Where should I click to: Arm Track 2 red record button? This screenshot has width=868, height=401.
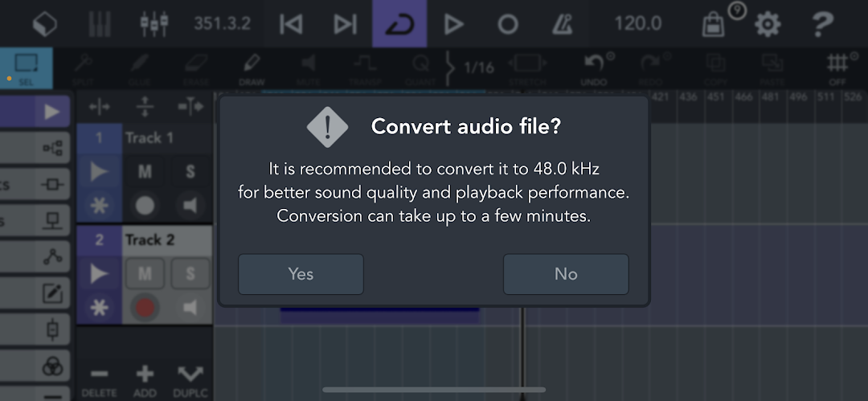(145, 308)
